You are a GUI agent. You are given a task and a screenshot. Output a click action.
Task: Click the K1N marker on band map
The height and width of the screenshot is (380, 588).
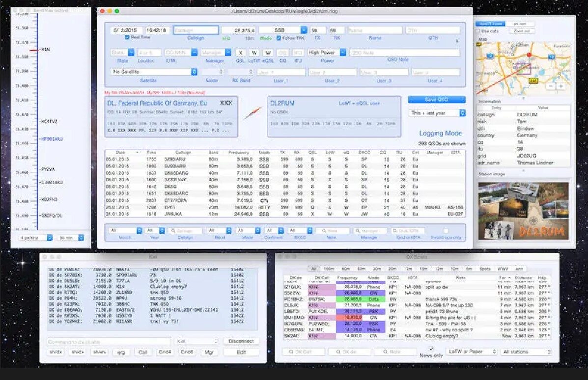pos(45,50)
